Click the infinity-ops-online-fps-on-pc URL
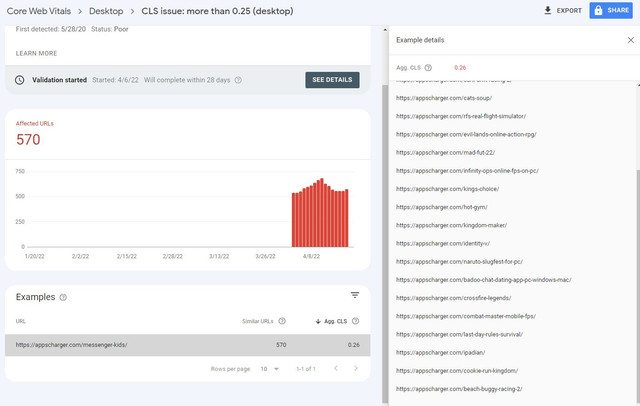Screen dimensions: 640x406 tap(467, 171)
